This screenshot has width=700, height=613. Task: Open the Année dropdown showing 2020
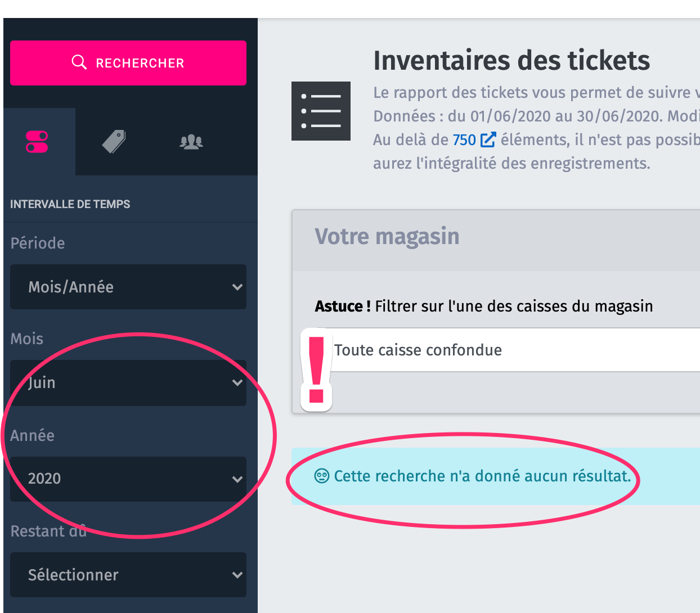(128, 479)
